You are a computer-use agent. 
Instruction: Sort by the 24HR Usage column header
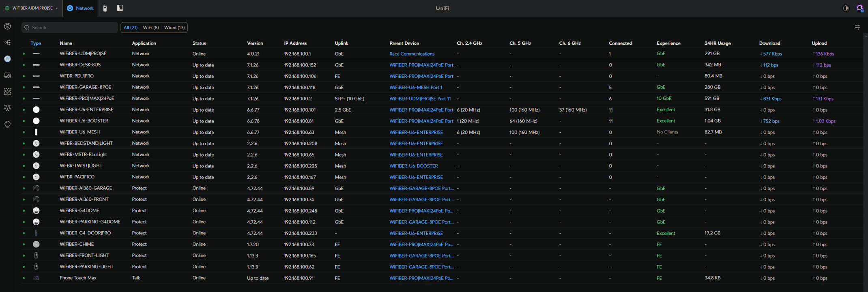pyautogui.click(x=718, y=43)
